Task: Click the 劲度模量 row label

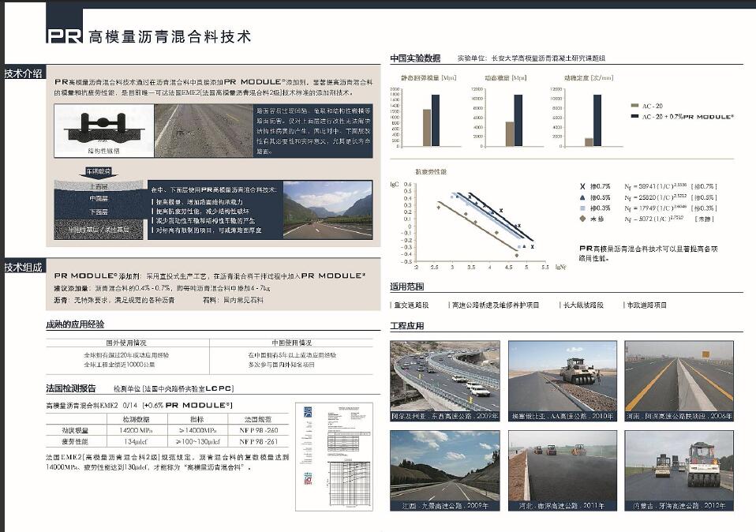Action: point(75,431)
